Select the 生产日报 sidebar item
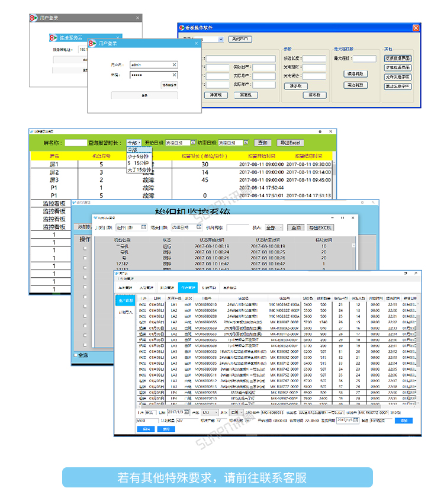The image size is (444, 504). 126,300
